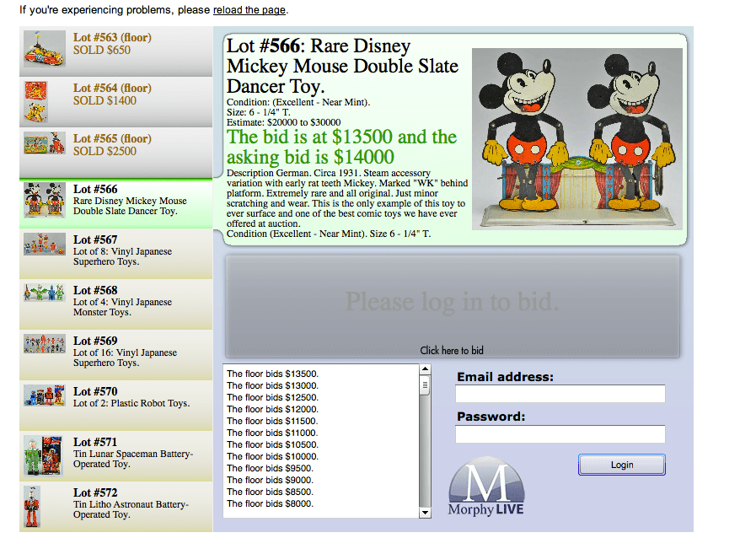Select the Lot #566 list heading
756x554 pixels.
(95, 189)
